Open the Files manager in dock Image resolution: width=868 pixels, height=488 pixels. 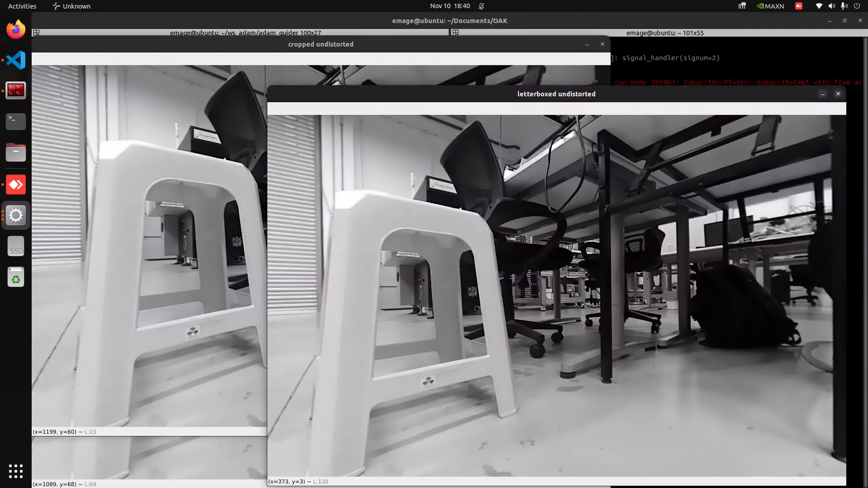(x=16, y=152)
